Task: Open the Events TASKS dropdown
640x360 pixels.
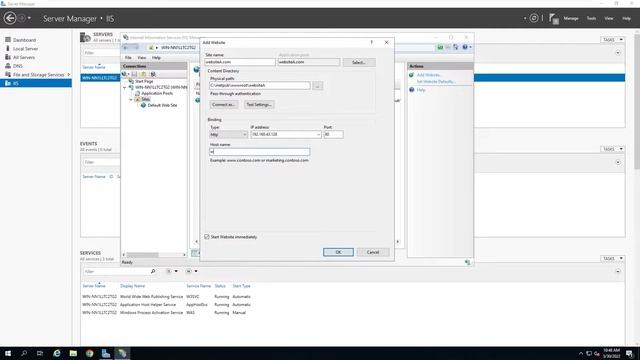Action: [612, 149]
